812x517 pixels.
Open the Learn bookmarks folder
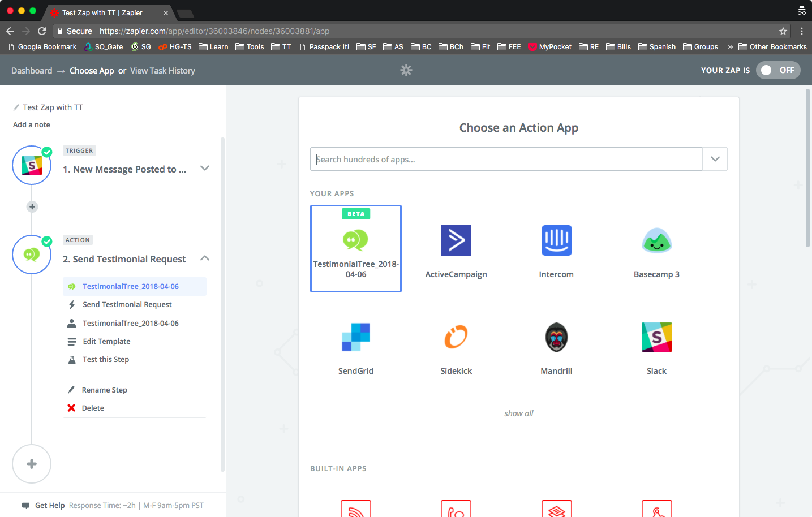click(x=213, y=47)
